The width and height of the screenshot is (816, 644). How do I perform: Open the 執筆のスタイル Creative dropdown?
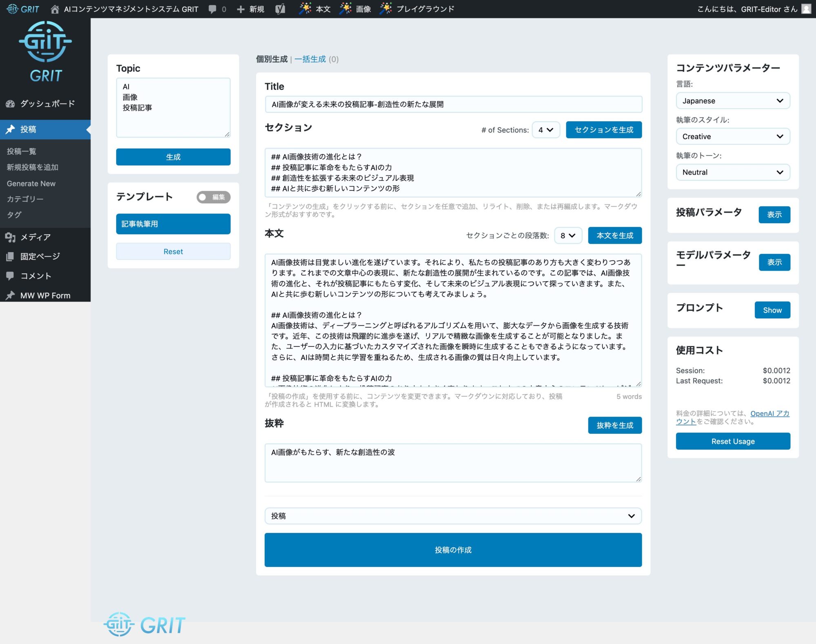[732, 136]
